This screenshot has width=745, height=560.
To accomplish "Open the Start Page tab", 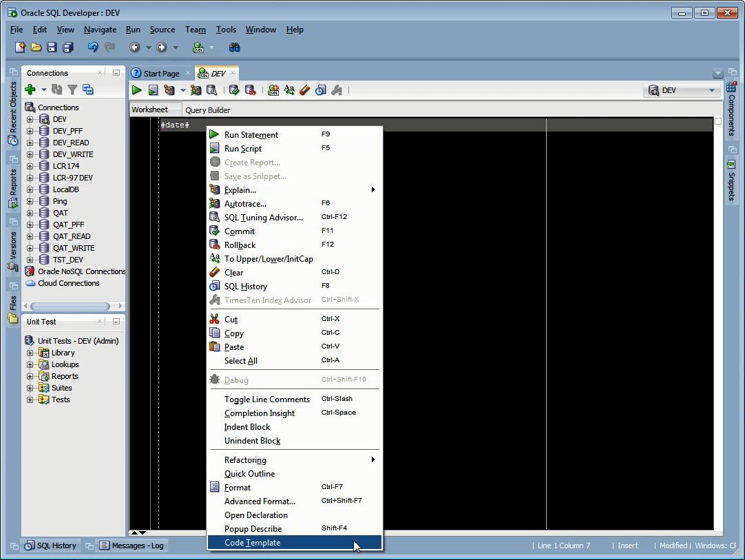I will [x=161, y=73].
